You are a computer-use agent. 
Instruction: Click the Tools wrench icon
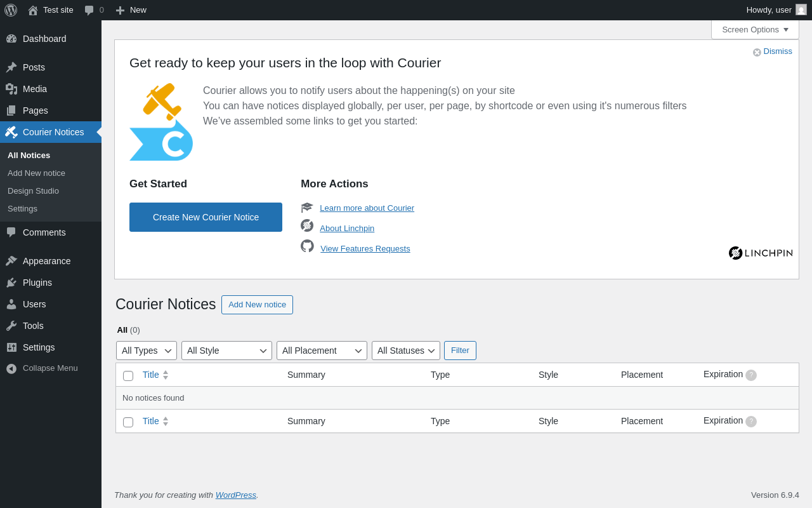tap(11, 326)
